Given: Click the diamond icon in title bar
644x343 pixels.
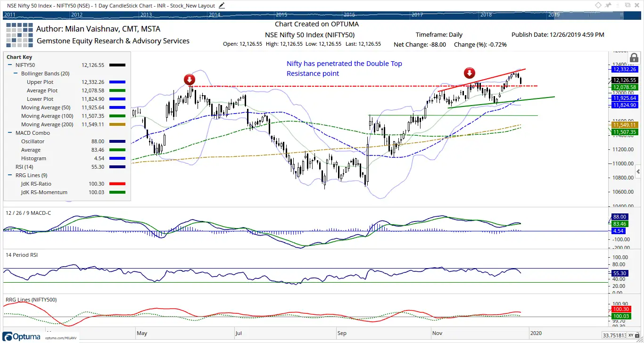Looking at the screenshot, I should [598, 5].
